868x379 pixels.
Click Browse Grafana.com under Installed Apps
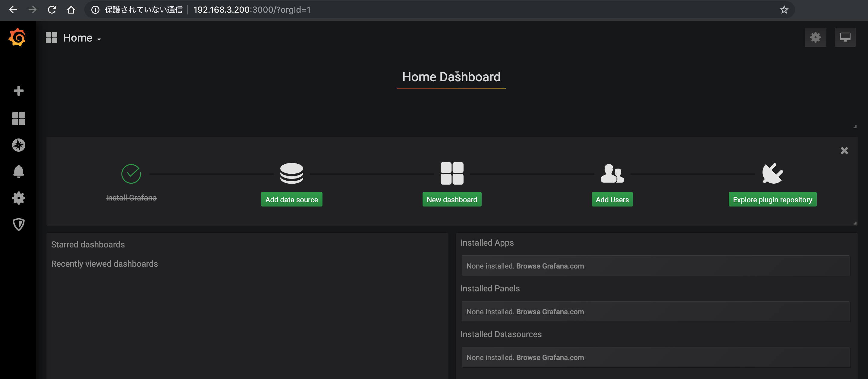pyautogui.click(x=550, y=266)
